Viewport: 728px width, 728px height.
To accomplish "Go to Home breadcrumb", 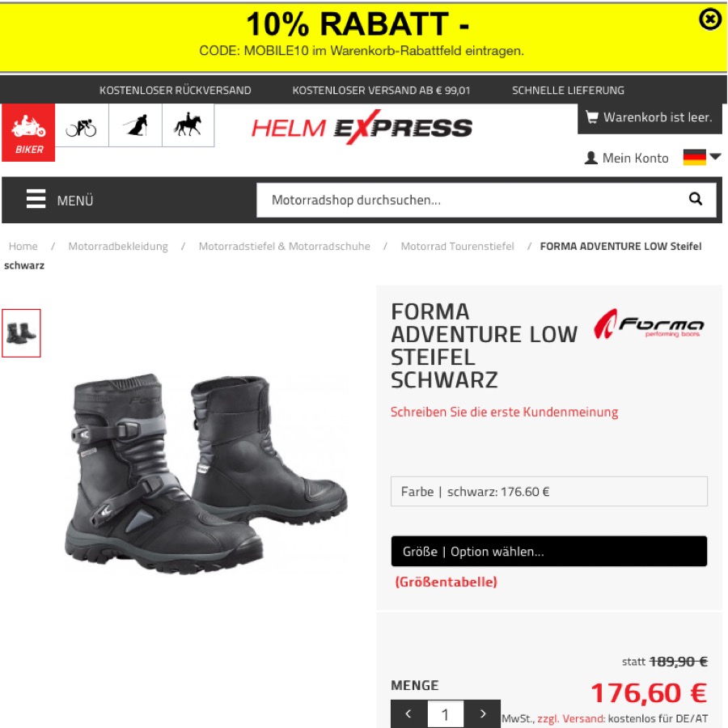I will pyautogui.click(x=23, y=247).
